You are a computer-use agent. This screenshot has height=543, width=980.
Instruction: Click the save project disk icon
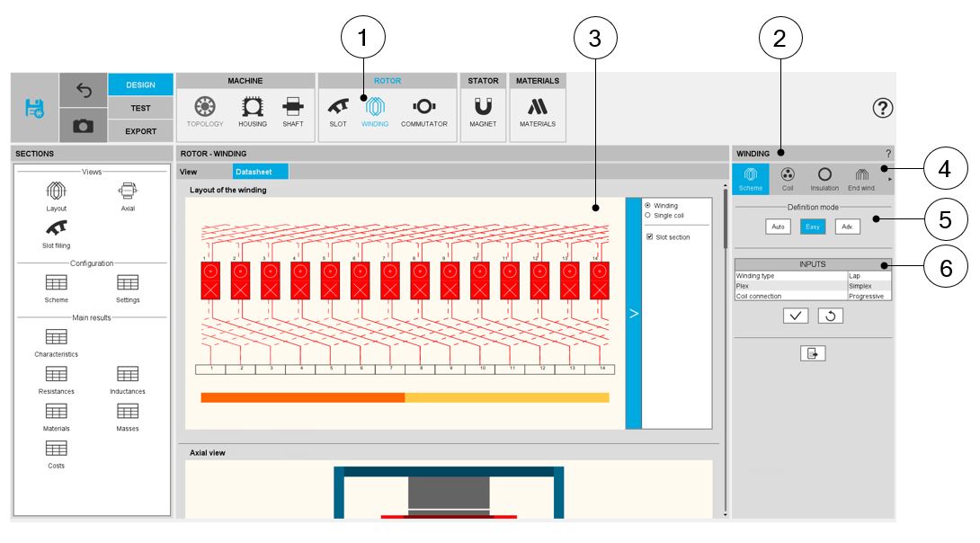pos(34,108)
